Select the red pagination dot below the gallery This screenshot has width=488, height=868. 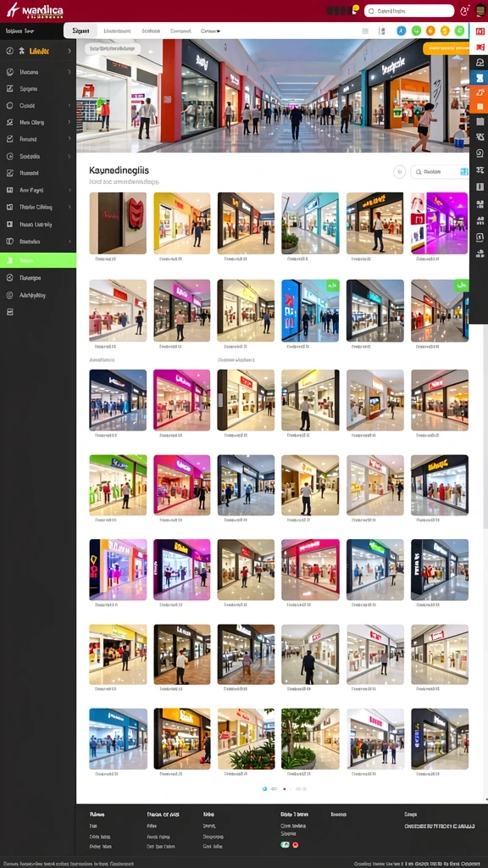(x=285, y=788)
